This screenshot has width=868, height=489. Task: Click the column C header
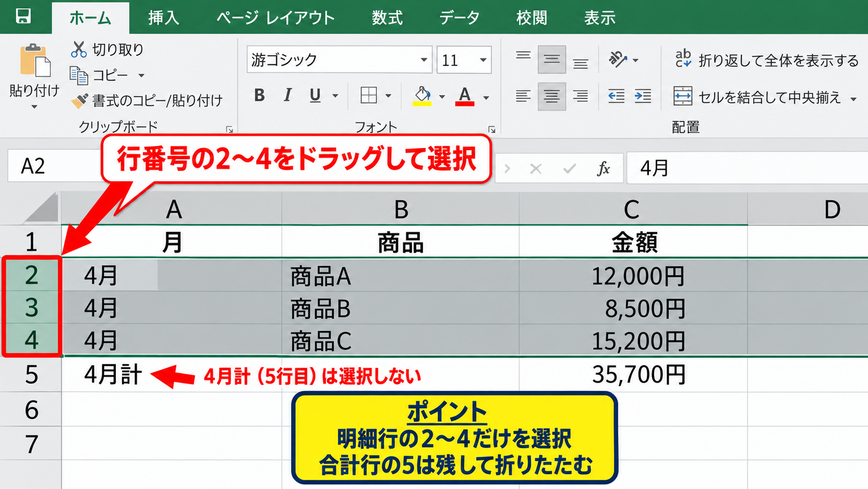click(633, 209)
